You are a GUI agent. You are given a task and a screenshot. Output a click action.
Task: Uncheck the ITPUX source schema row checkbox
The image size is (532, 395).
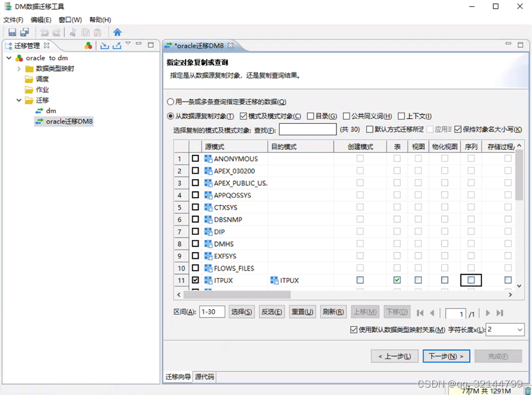(195, 280)
